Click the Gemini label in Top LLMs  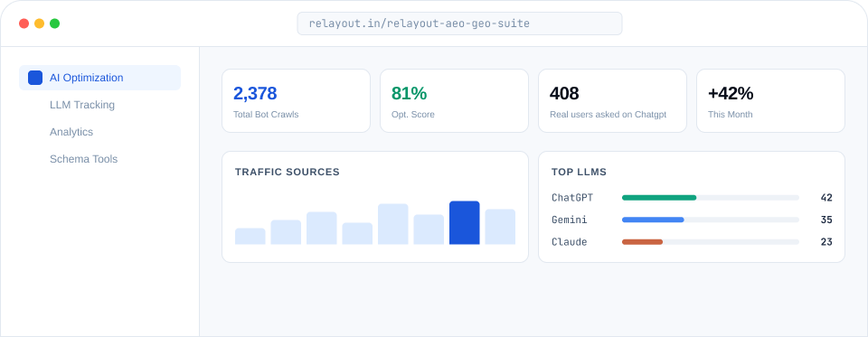coord(570,220)
